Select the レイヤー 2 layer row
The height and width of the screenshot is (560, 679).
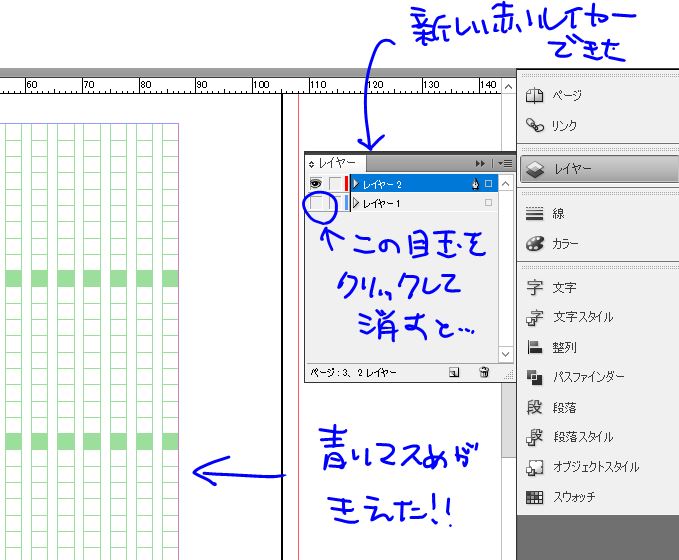pyautogui.click(x=424, y=184)
